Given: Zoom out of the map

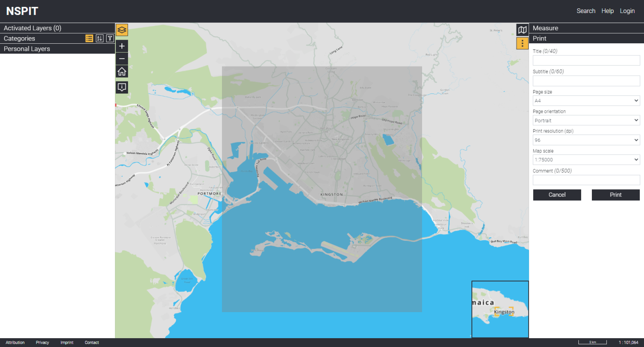Looking at the screenshot, I should click(x=122, y=59).
